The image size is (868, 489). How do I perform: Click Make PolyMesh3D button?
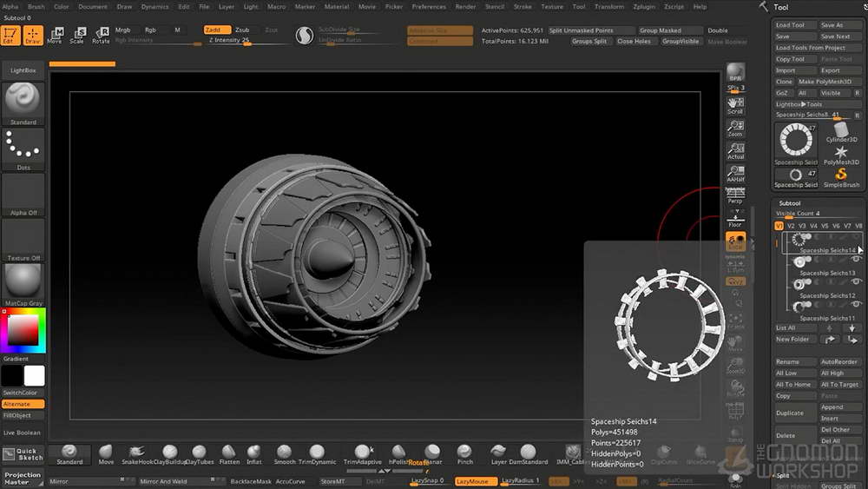click(x=829, y=82)
